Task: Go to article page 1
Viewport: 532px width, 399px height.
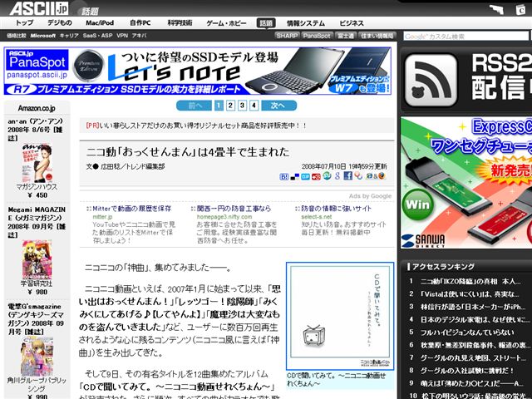Action: click(219, 106)
